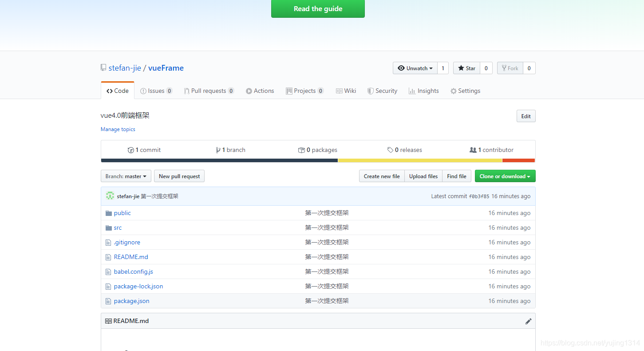Click the Read the guide button
This screenshot has width=644, height=351.
coord(318,8)
